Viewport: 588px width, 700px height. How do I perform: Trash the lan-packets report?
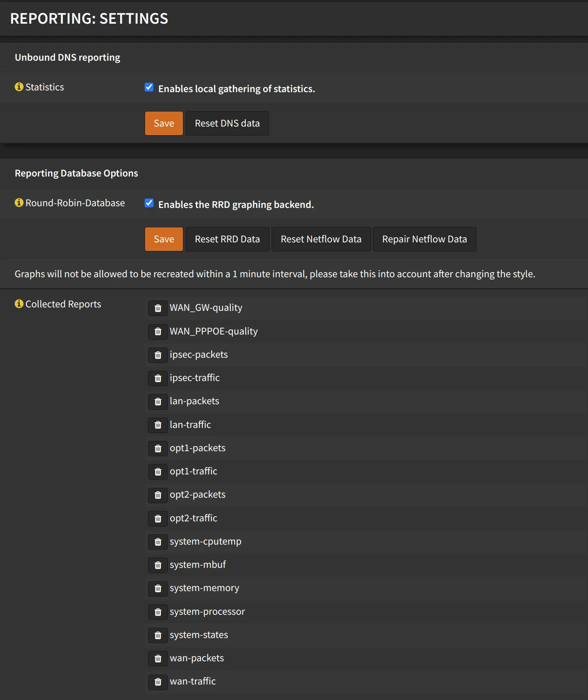pyautogui.click(x=158, y=402)
